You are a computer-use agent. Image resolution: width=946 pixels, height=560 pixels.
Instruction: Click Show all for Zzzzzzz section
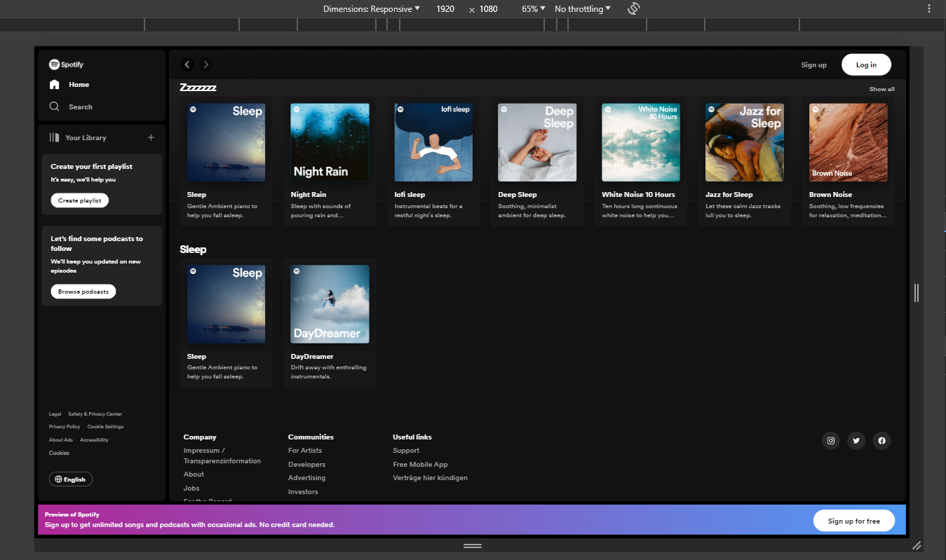pyautogui.click(x=882, y=89)
